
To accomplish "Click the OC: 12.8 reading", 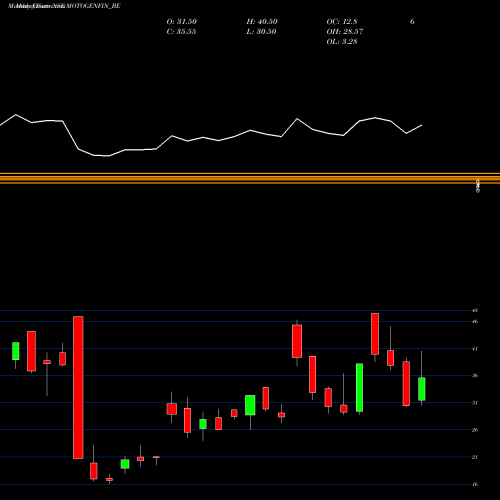I will click(342, 22).
